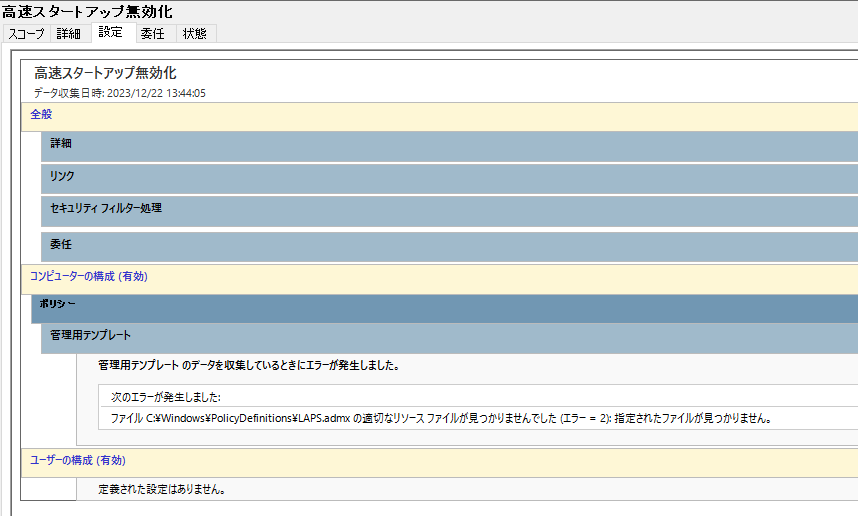Click the report title 高速スタートアップ無効化

(105, 73)
